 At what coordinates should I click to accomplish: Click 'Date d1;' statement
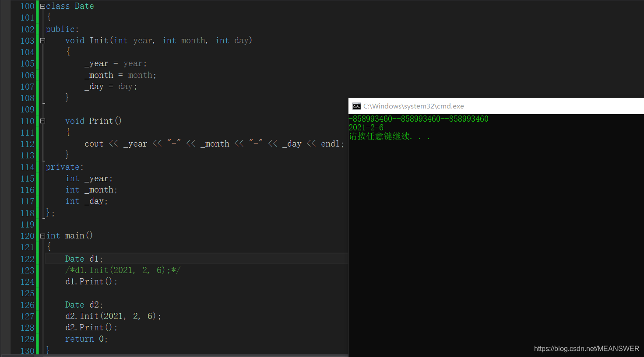click(x=84, y=259)
